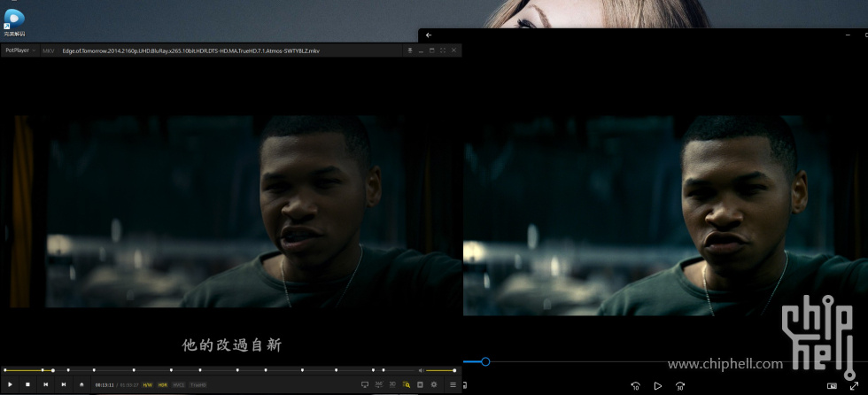Viewport: 868px width, 395px height.
Task: Click the TrueHD audio codec label
Action: tap(198, 385)
